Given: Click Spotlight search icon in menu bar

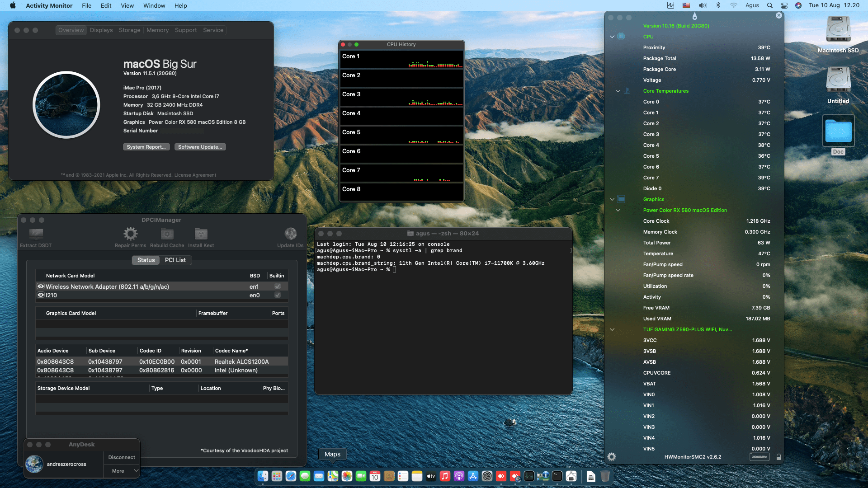Looking at the screenshot, I should pos(769,5).
